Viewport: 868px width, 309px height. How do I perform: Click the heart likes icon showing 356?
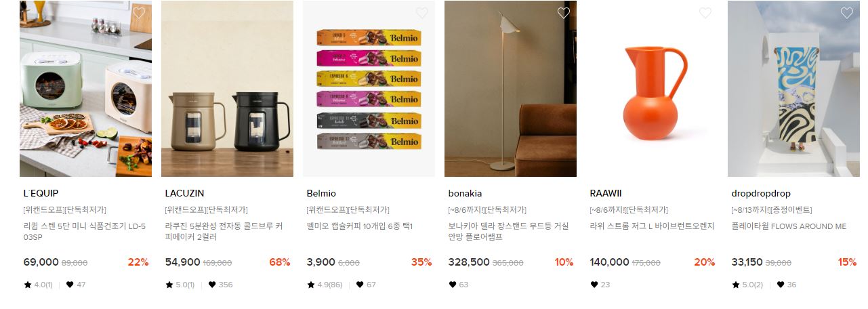click(212, 285)
